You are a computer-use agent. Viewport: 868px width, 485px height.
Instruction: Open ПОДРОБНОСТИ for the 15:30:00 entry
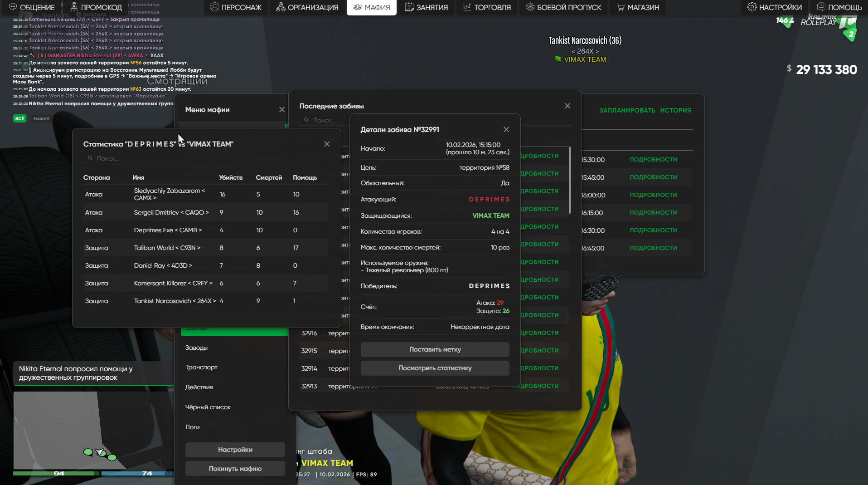(653, 160)
